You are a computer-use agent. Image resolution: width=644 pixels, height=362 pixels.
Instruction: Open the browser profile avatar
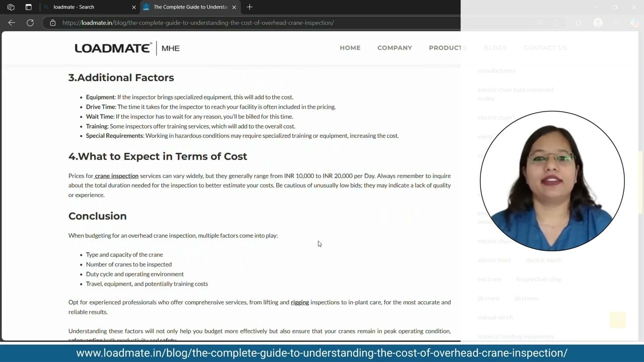click(x=598, y=23)
